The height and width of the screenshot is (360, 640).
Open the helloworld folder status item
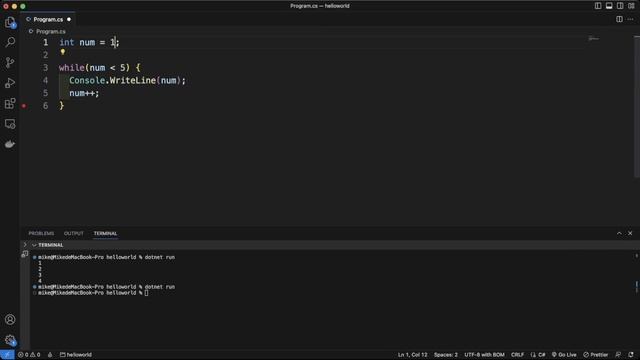[x=76, y=355]
